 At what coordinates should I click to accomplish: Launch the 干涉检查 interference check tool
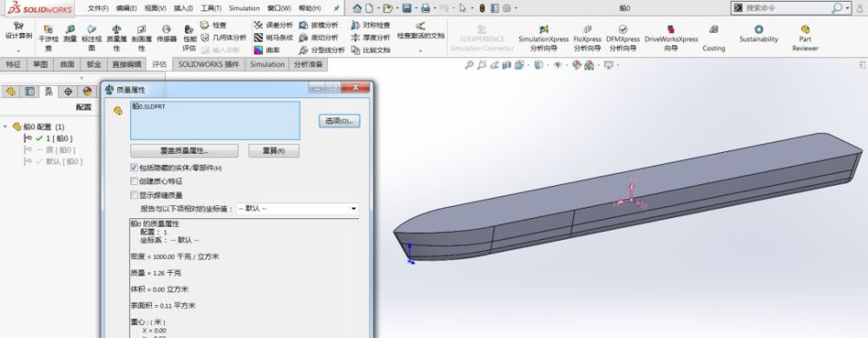pos(48,38)
